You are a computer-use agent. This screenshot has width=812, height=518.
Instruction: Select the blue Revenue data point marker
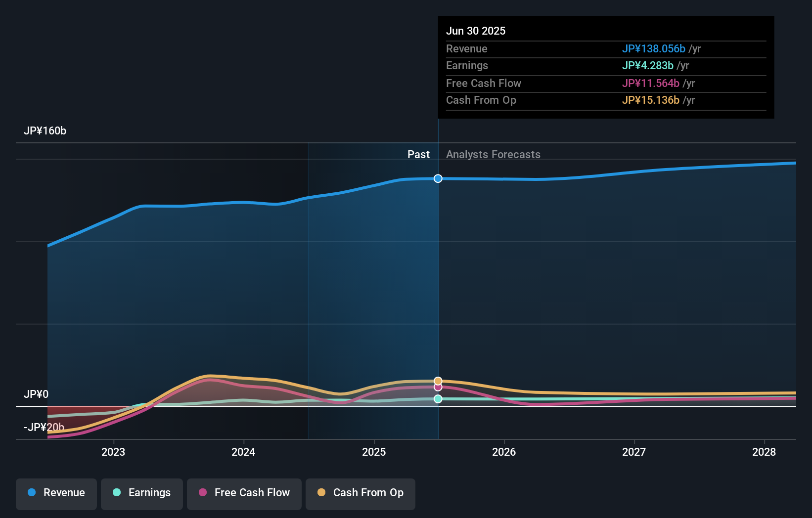tap(437, 178)
